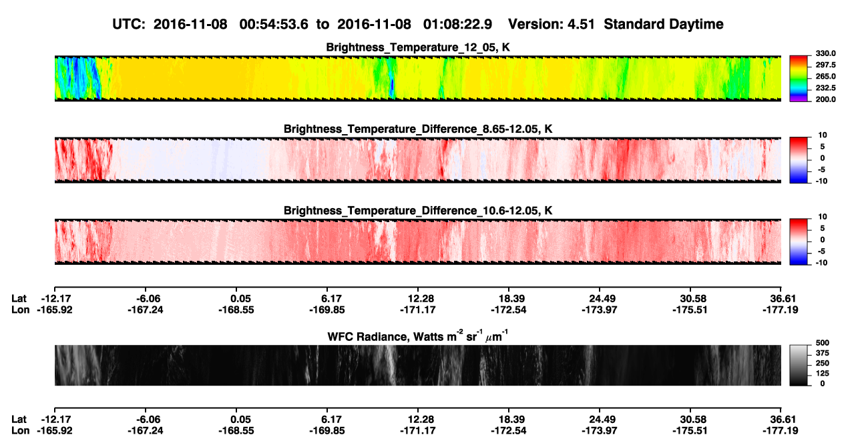Click longitude "-169.85" under the 10.6-12.05 panel

pos(327,310)
